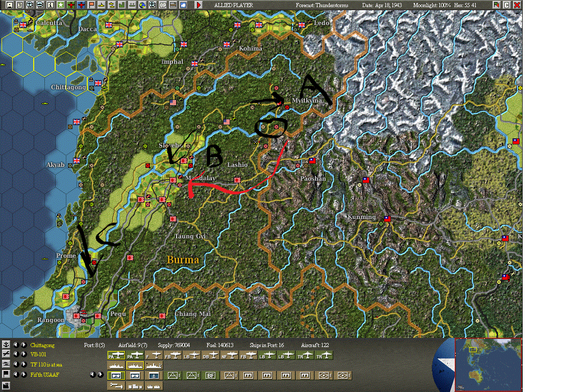
Task: Click the Japanese flag unit near Chiang Mai
Action: (162, 316)
